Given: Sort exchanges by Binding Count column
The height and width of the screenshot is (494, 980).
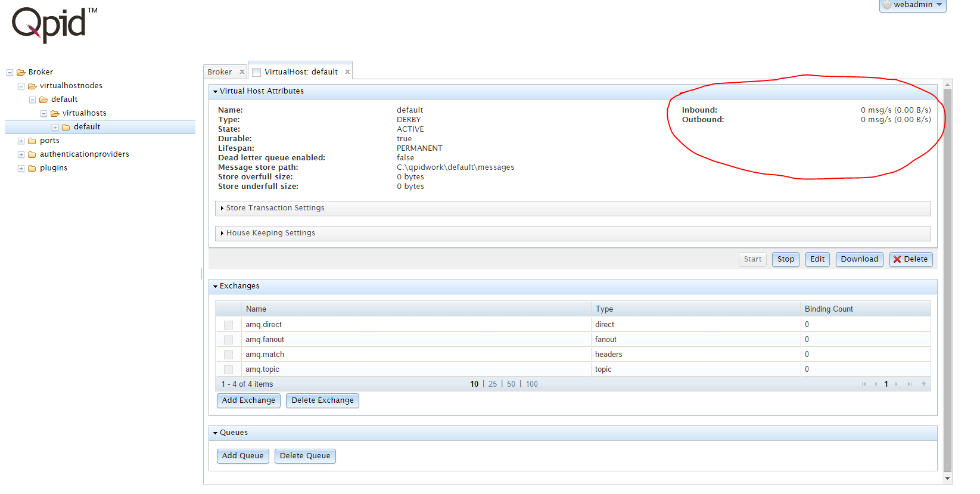Looking at the screenshot, I should (x=866, y=309).
